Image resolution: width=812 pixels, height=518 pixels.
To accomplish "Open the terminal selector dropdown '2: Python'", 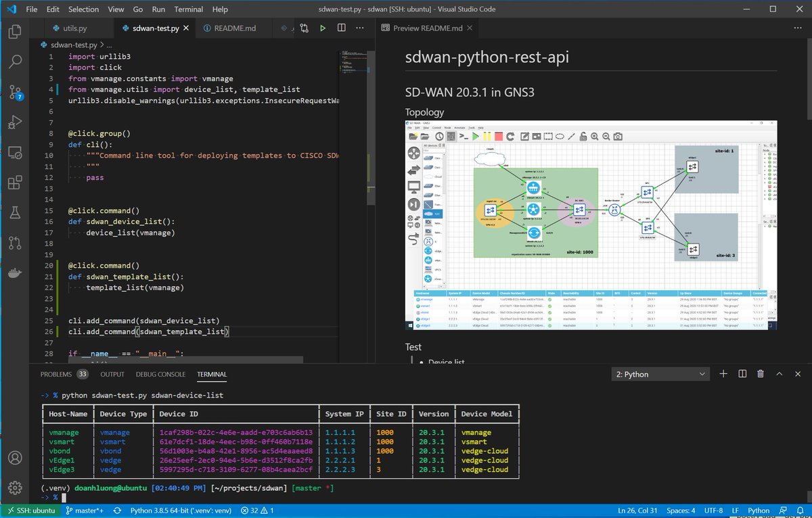I will [x=660, y=374].
